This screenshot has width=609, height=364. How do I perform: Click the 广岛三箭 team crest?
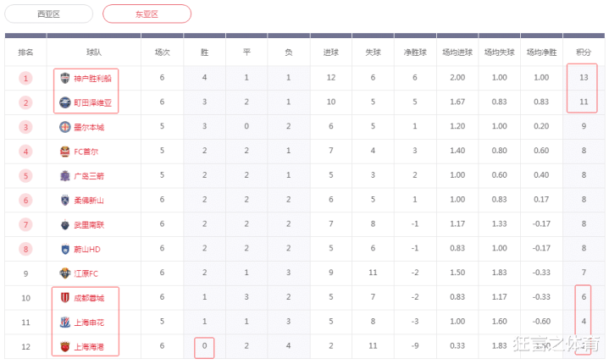click(x=65, y=176)
